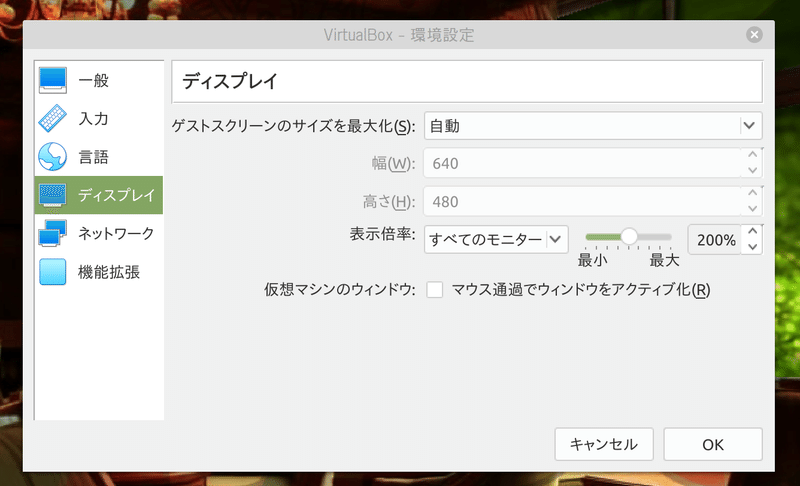Click the ネットワーク dual-monitor icon
This screenshot has width=800, height=486.
click(53, 234)
